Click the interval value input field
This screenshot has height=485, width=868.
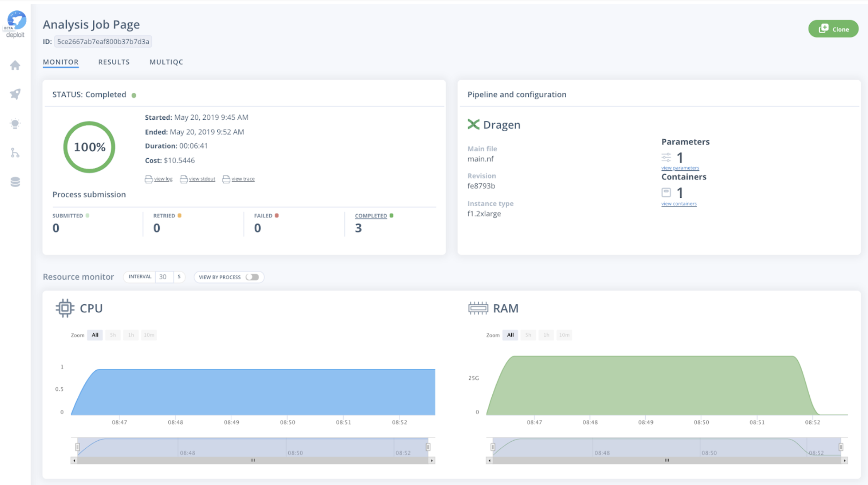click(x=164, y=277)
